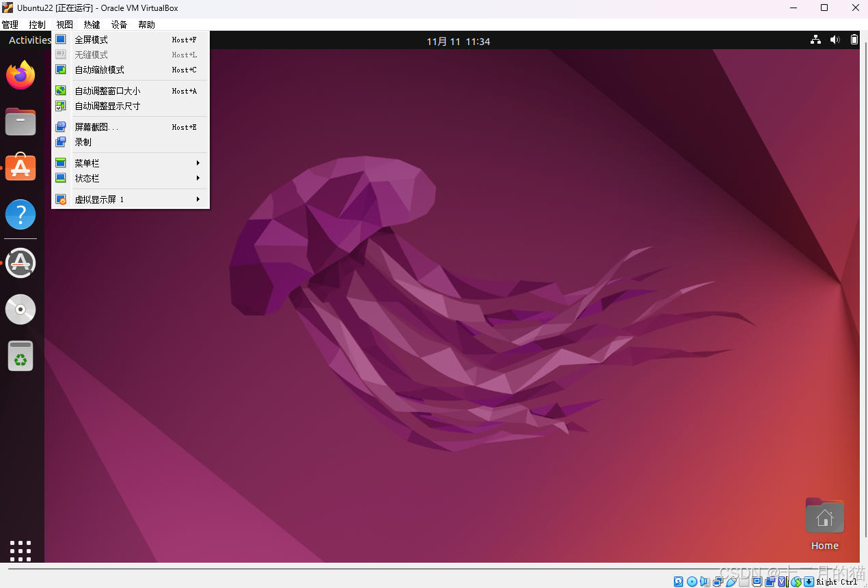This screenshot has width=868, height=588.
Task: Click the network adapters status indicator
Action: pyautogui.click(x=718, y=581)
